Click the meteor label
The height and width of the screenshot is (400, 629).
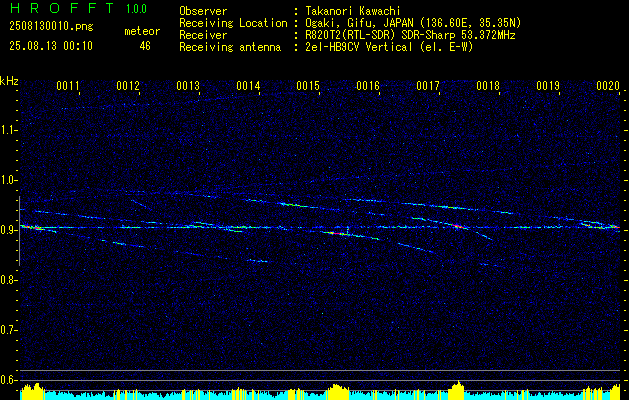142,31
